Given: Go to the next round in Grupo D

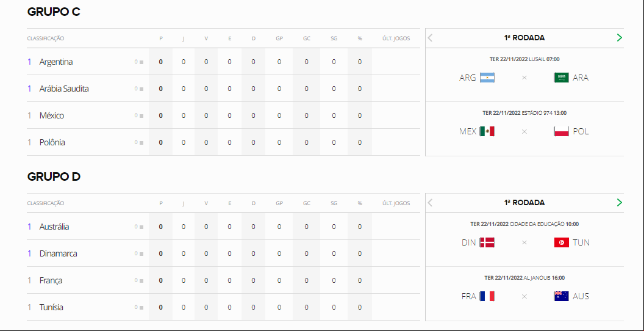Looking at the screenshot, I should (x=620, y=203).
